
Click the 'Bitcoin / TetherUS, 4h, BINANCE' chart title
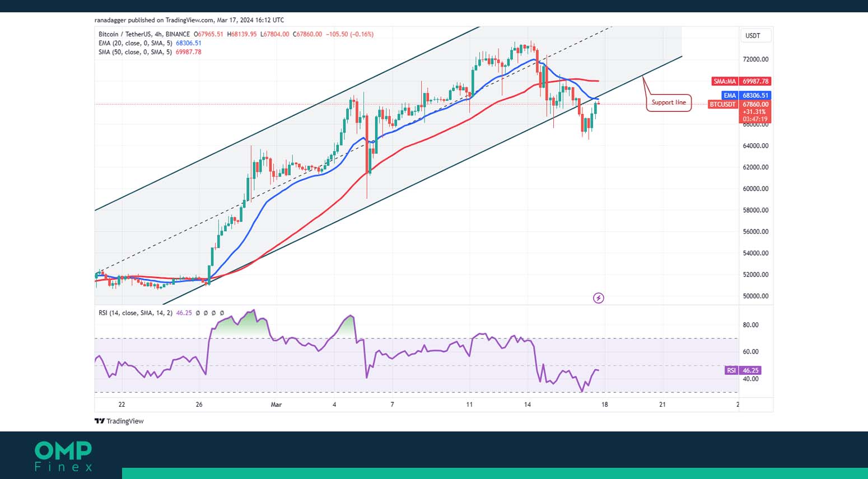[x=144, y=34]
